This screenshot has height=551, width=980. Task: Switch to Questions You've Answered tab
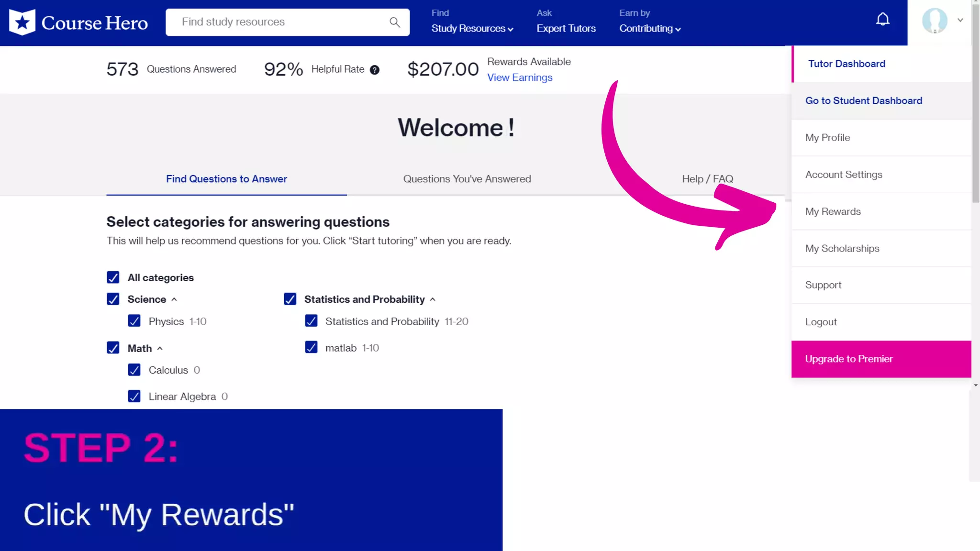tap(467, 178)
